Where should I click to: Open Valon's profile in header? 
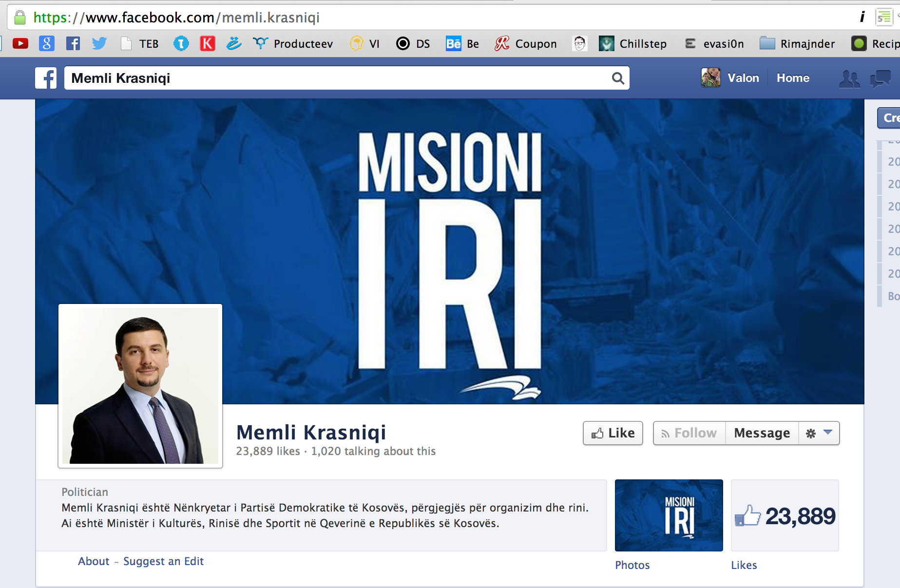tap(730, 78)
